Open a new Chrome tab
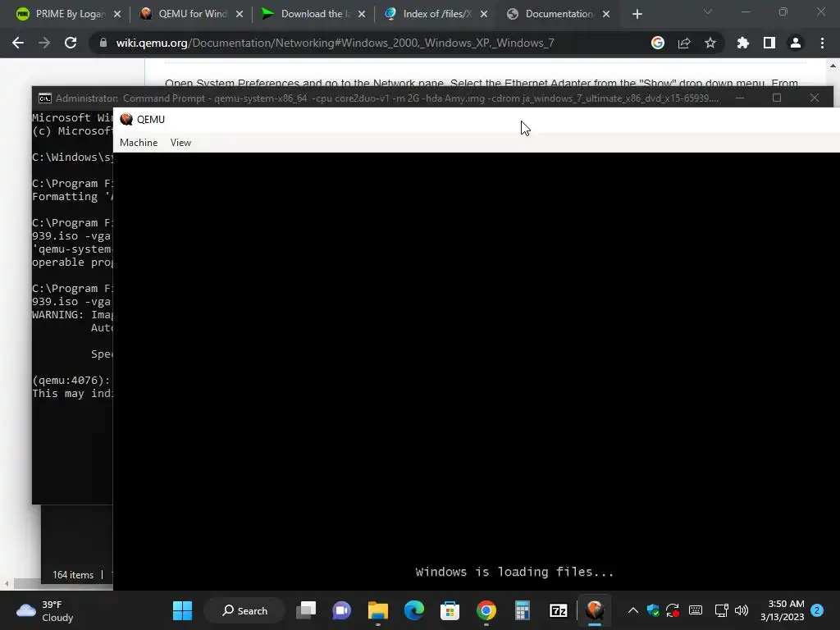The height and width of the screenshot is (630, 840). point(637,14)
